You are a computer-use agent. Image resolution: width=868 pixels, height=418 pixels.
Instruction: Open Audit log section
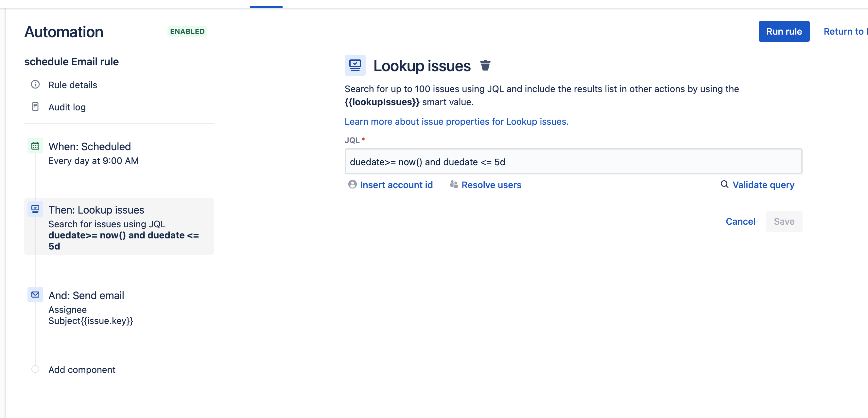coord(66,107)
